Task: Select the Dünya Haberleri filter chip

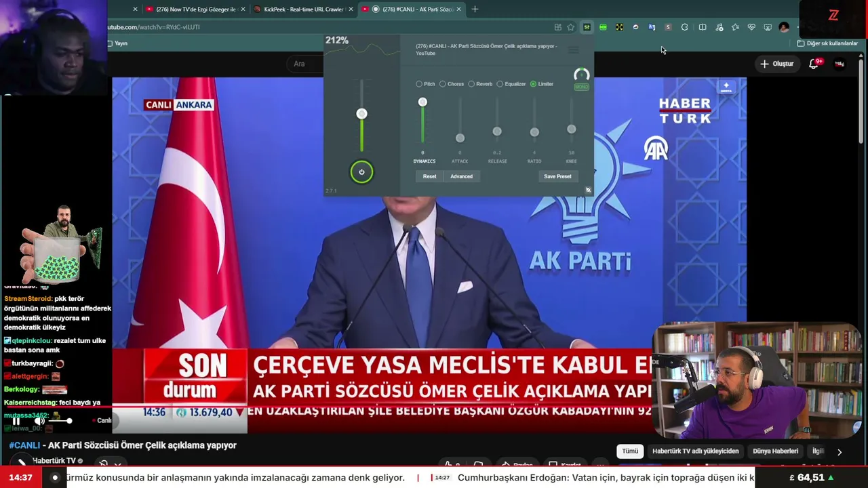Action: 775,451
